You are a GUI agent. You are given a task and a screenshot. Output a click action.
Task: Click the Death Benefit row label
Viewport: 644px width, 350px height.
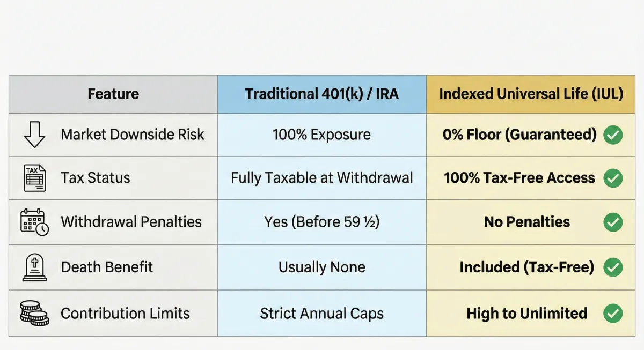[107, 267]
